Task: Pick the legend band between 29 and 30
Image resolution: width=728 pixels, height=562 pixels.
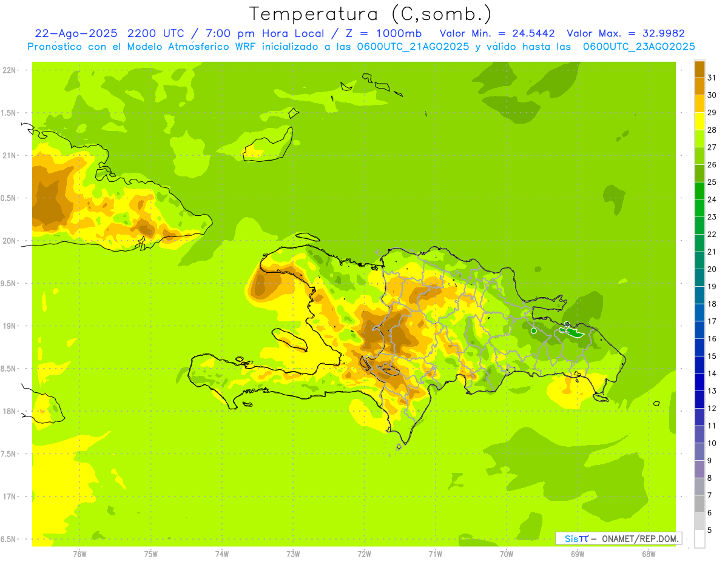Action: (699, 104)
